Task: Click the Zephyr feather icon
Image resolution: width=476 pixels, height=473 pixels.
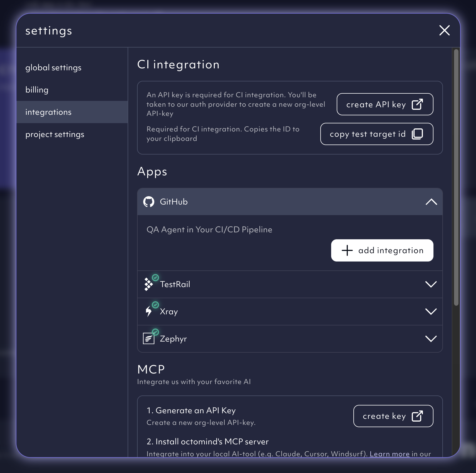Action: 149,339
